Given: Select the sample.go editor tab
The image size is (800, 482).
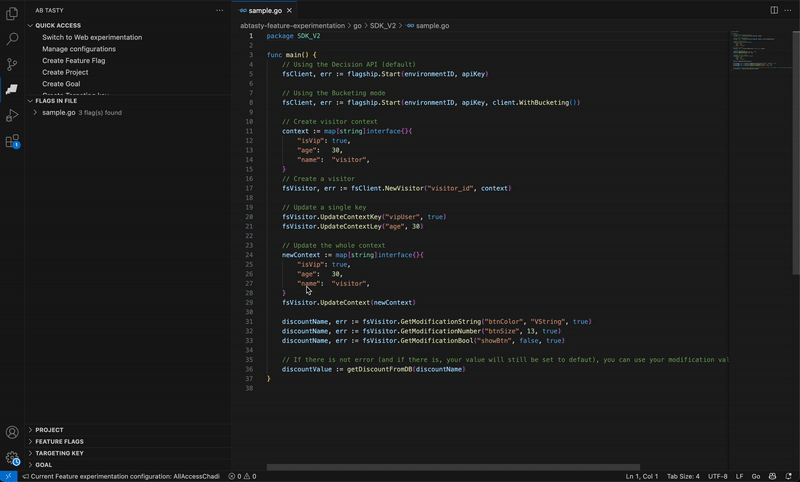Looking at the screenshot, I should [x=264, y=10].
